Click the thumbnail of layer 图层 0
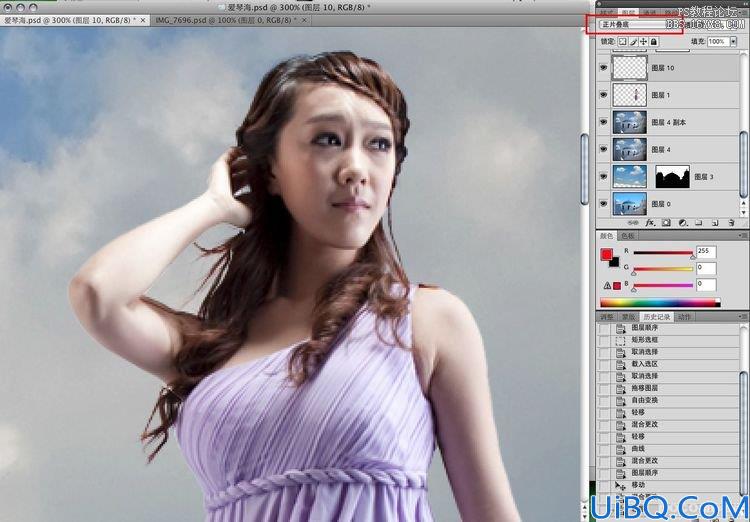The width and height of the screenshot is (750, 522). pos(629,204)
